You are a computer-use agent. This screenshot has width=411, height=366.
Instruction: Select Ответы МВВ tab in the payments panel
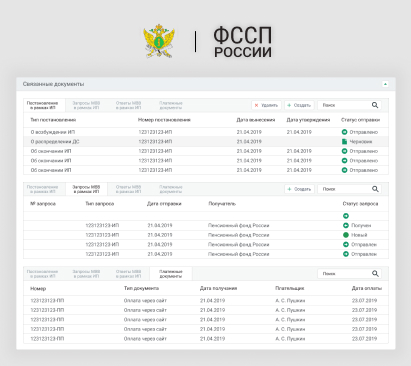[128, 274]
